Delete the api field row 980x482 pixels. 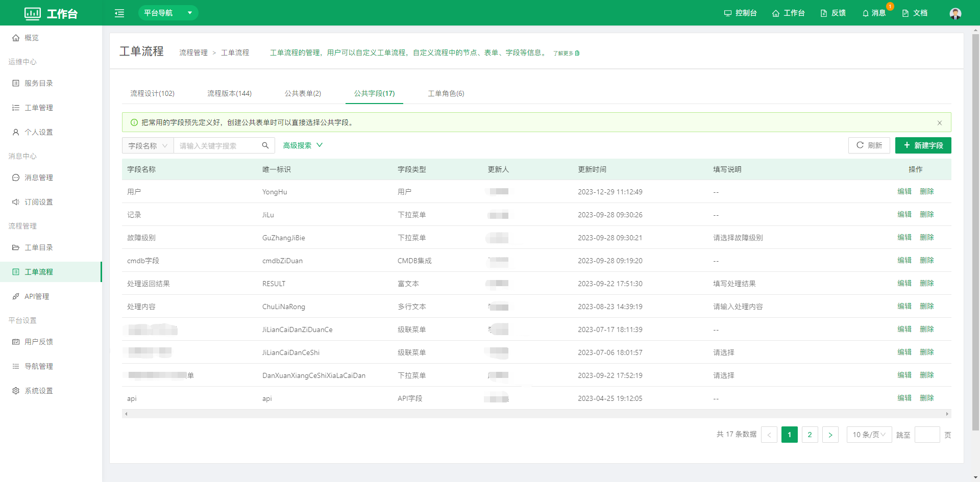coord(927,398)
